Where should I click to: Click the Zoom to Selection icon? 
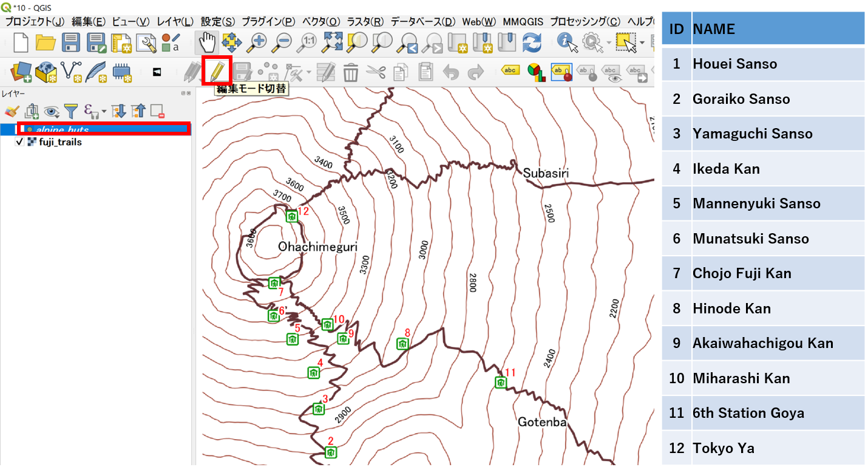click(358, 42)
